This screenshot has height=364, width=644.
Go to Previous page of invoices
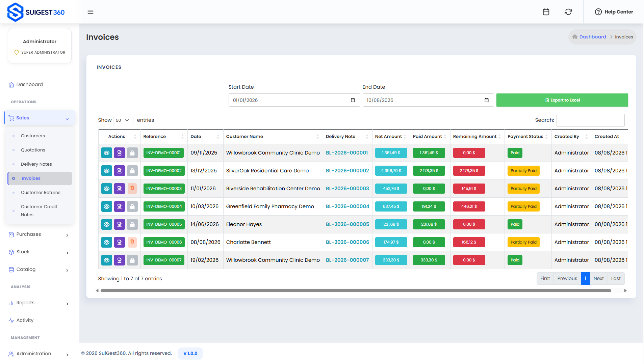click(x=567, y=279)
